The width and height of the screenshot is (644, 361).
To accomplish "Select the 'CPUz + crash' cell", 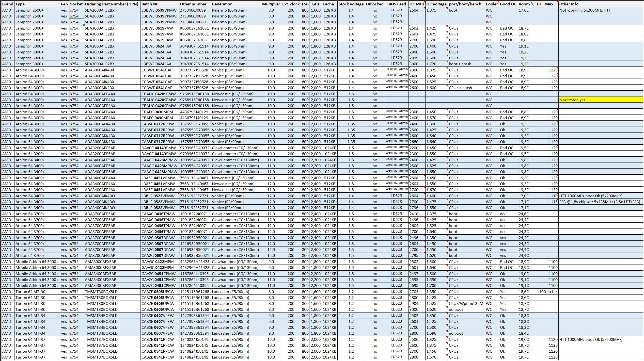I will pos(466,88).
